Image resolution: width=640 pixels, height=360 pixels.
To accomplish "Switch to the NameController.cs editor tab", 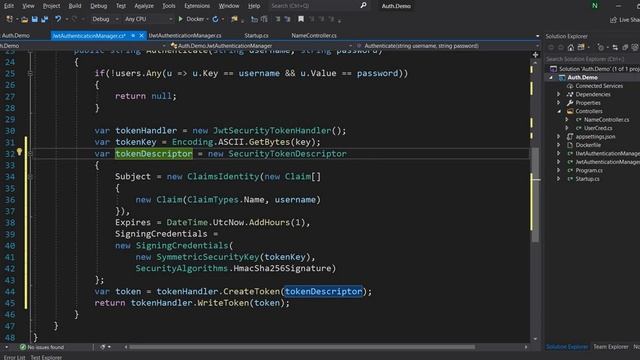I will 314,36.
